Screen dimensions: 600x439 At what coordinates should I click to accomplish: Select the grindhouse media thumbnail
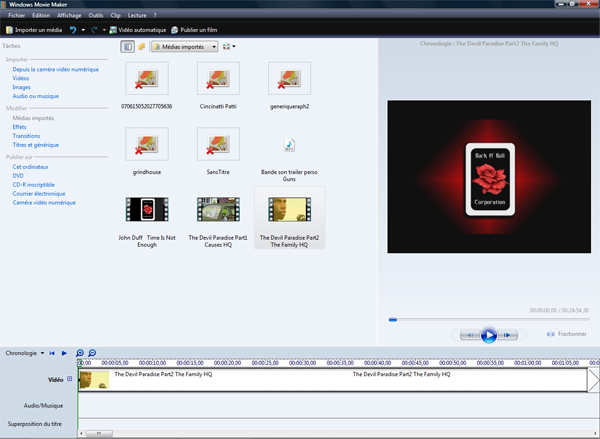click(145, 146)
